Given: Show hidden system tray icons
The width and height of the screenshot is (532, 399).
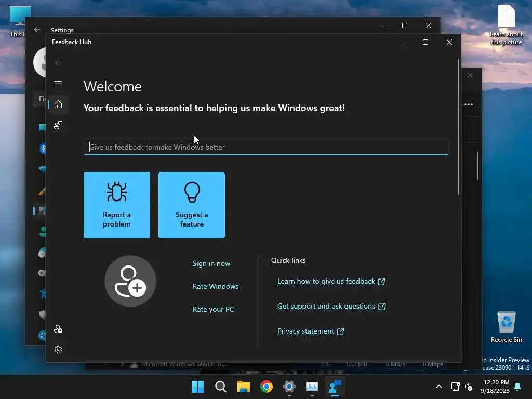Looking at the screenshot, I should [438, 387].
